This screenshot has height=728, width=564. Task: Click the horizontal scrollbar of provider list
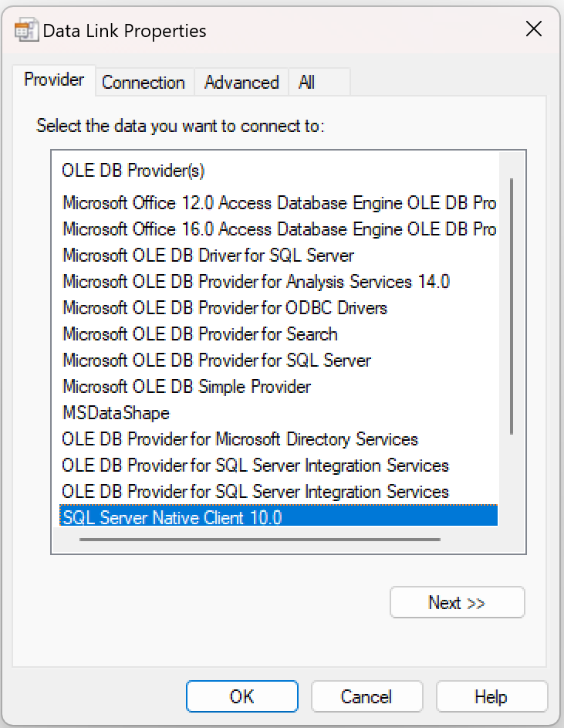pos(260,540)
